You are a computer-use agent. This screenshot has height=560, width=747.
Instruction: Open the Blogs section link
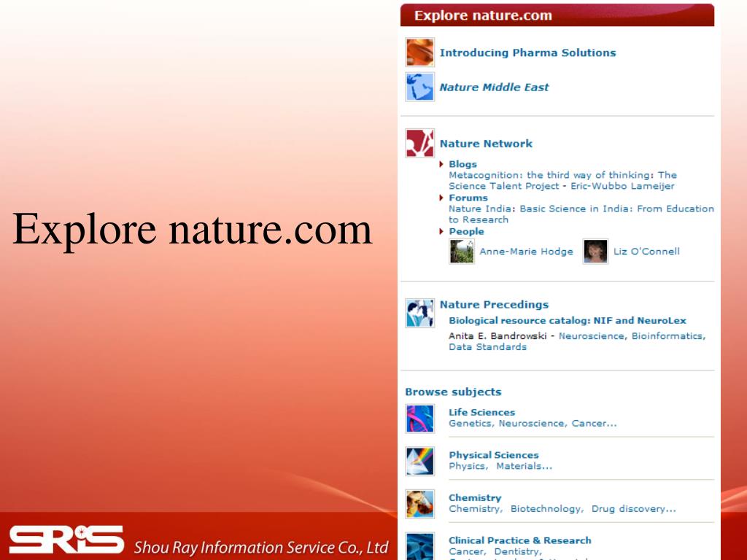point(462,164)
